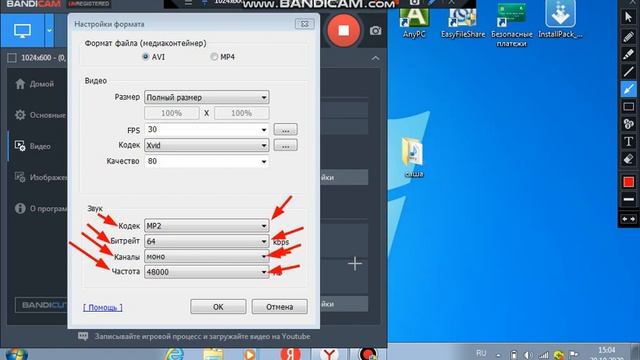Open the Windows Start menu
Viewport: 640px width, 360px height.
click(x=17, y=354)
